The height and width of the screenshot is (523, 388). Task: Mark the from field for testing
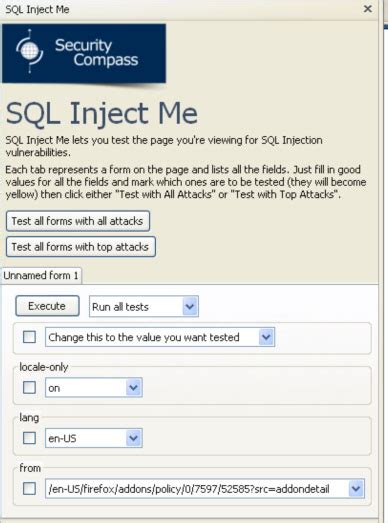click(29, 489)
